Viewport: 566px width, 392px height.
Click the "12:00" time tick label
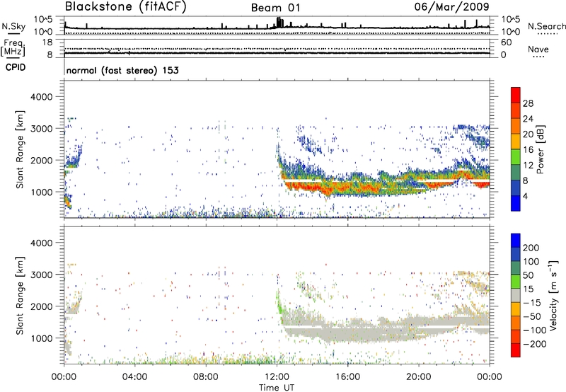click(277, 377)
